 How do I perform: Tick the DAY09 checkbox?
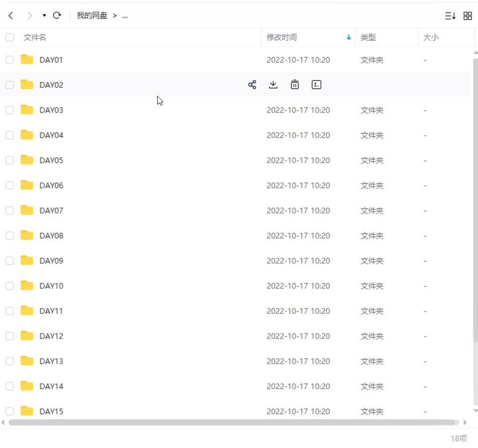[x=10, y=261]
